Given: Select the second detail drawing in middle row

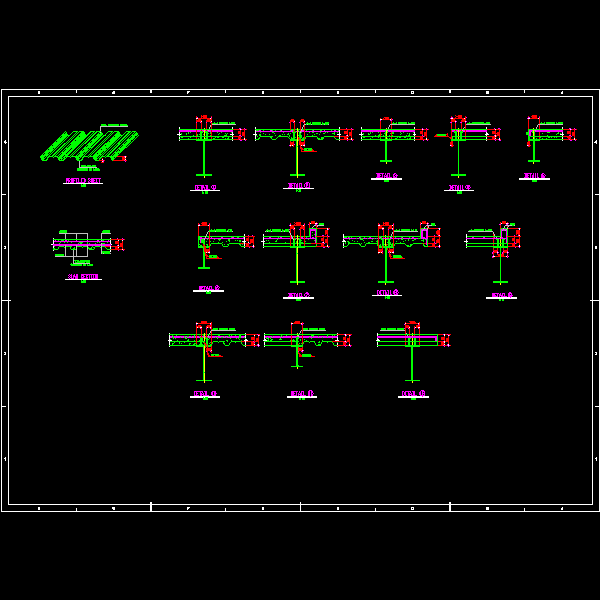Looking at the screenshot, I should pos(297,245).
